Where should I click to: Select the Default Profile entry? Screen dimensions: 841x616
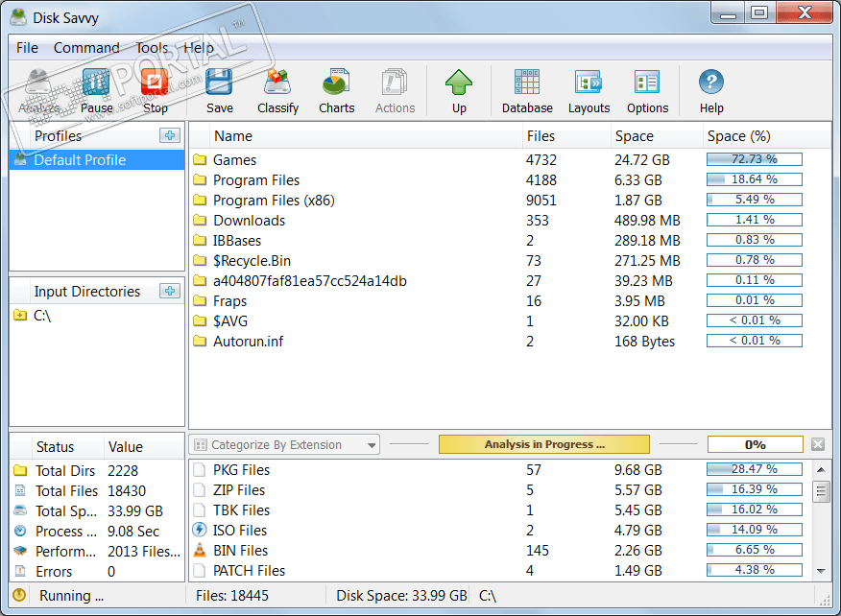pyautogui.click(x=97, y=160)
